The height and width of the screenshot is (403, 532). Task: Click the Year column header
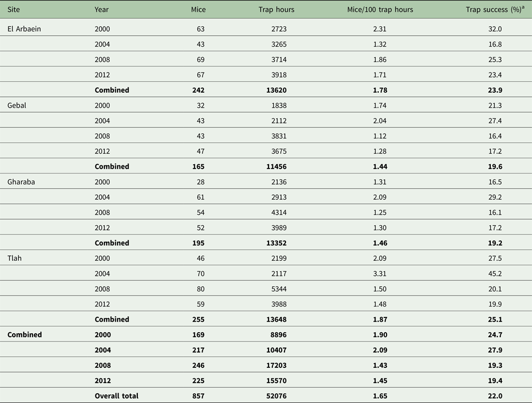click(102, 10)
